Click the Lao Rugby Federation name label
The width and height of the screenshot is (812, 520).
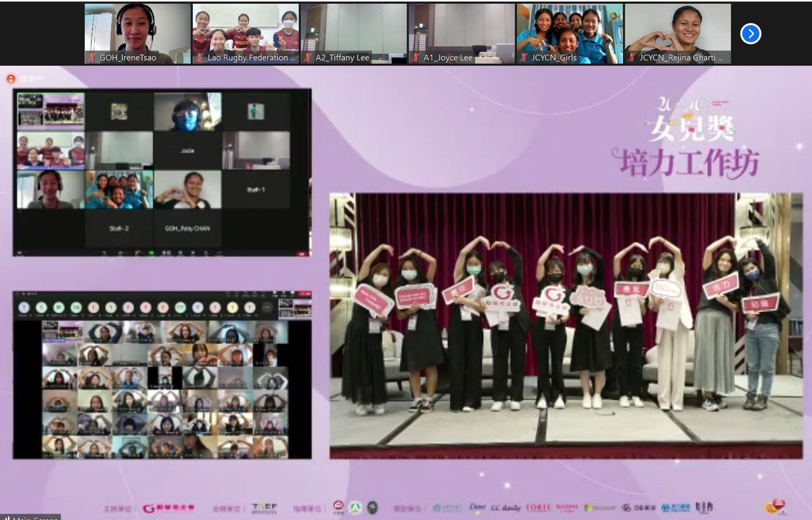tap(252, 58)
